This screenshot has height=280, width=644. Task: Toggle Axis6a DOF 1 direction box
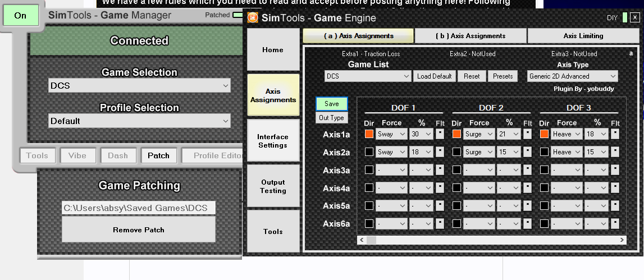point(369,223)
